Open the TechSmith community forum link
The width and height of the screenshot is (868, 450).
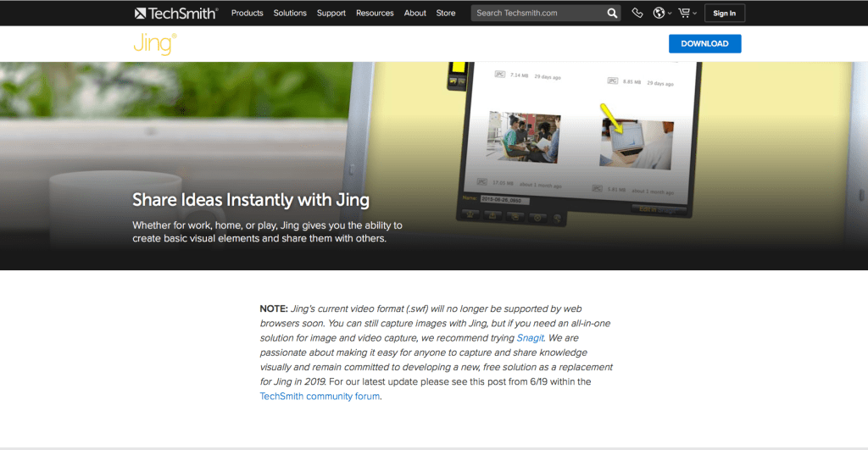tap(320, 396)
